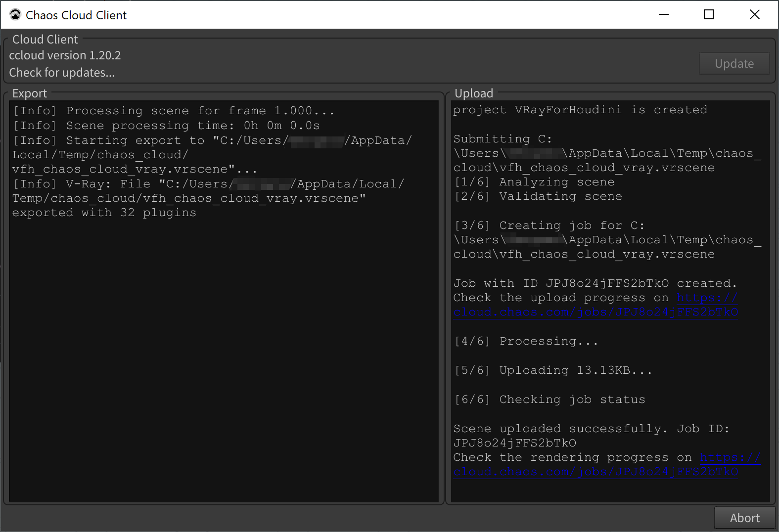Click 'Job with ID JPJ8o24jFFS2bTkO created.' line

coord(595,283)
